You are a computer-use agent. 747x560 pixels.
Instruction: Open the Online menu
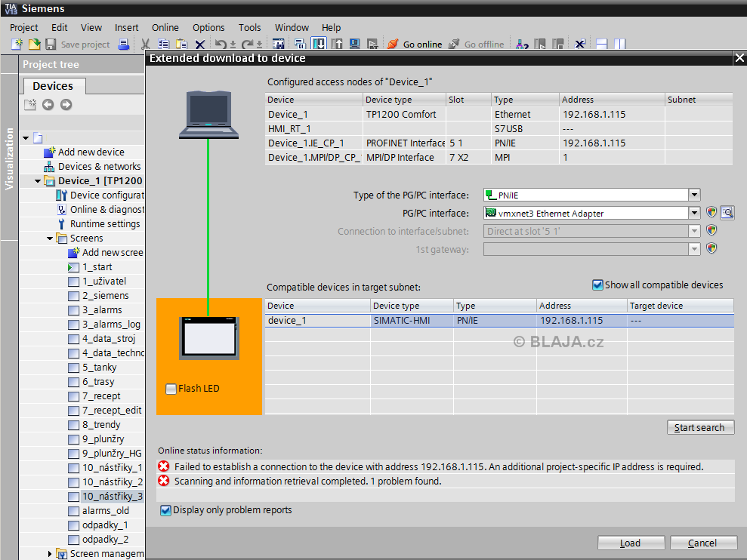point(165,28)
